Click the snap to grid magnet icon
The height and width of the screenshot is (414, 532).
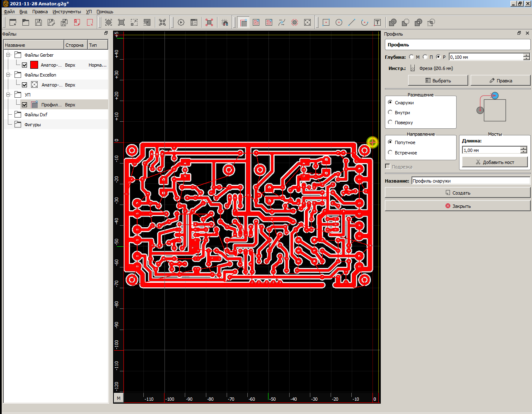coord(225,22)
